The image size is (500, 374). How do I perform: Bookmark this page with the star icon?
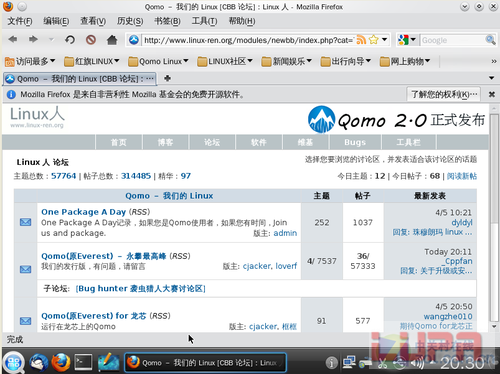click(x=374, y=40)
